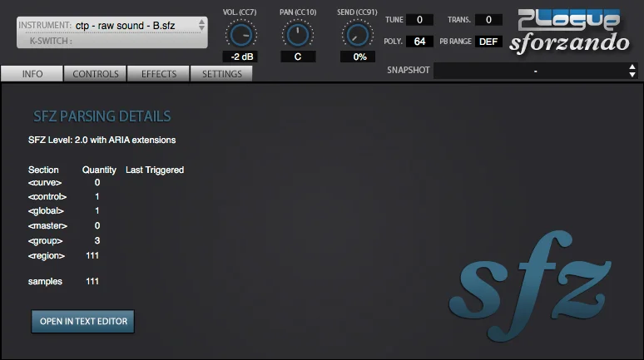The width and height of the screenshot is (644, 360).
Task: Click the large sfz logo graphic
Action: coord(530,286)
